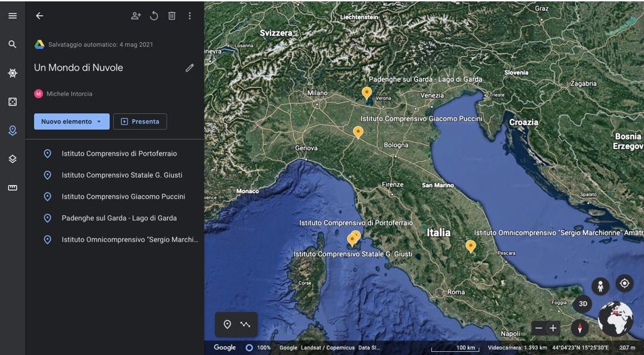Share project via add person icon
Image resolution: width=644 pixels, height=355 pixels.
pos(136,16)
